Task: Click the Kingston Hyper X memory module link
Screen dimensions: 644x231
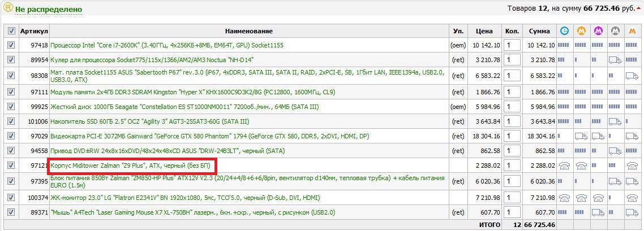Action: (192, 92)
